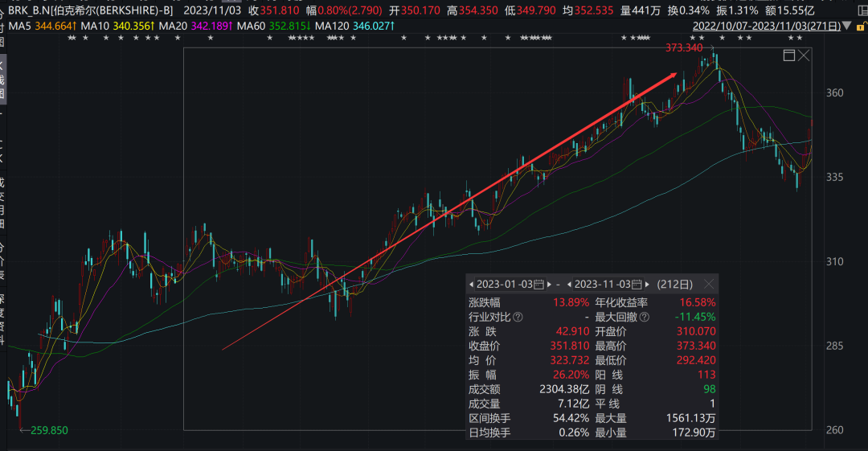868x451 pixels.
Task: Click the 开盘价 310.070 value
Action: pyautogui.click(x=696, y=331)
